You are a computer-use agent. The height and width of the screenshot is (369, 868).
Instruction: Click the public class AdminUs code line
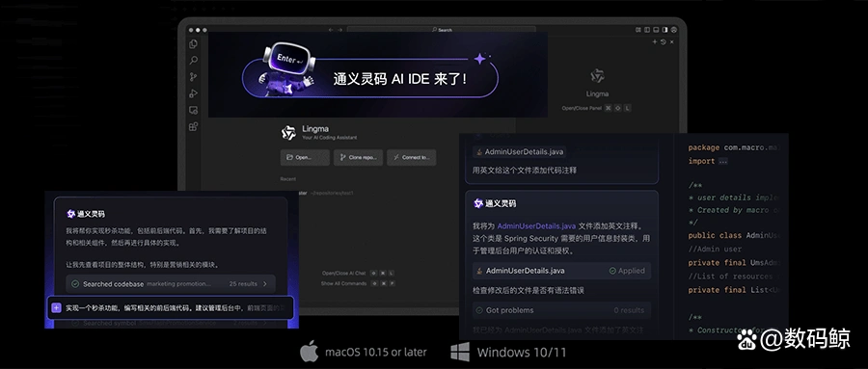pos(734,236)
